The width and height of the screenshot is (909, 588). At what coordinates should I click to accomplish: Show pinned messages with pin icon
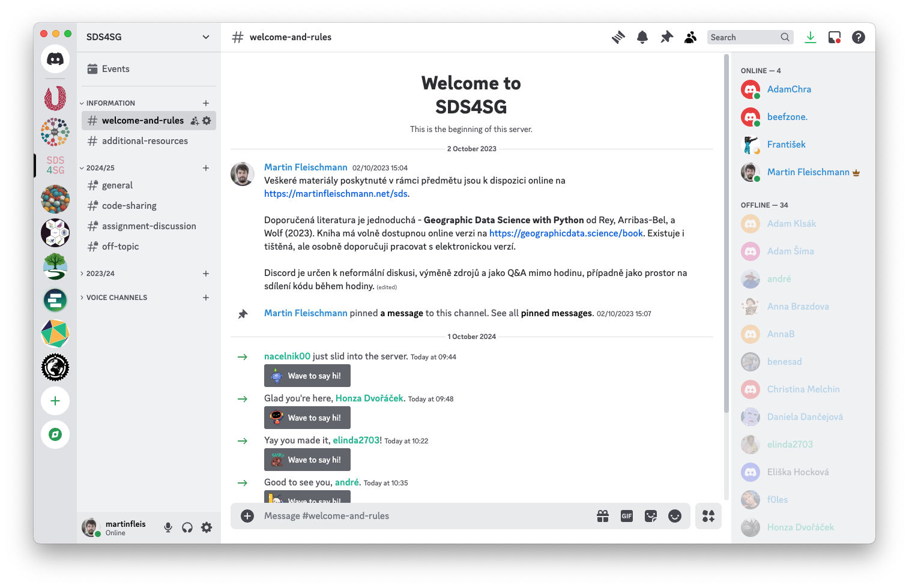(x=666, y=37)
